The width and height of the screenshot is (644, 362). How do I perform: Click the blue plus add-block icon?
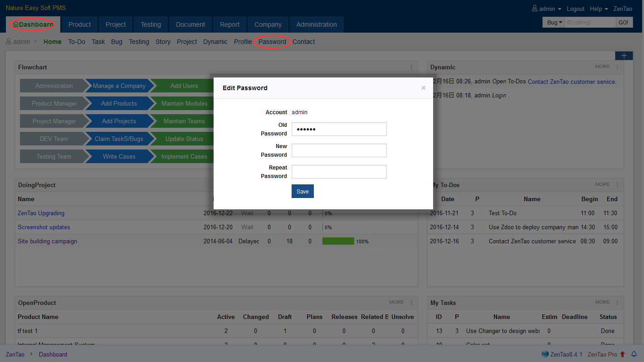click(x=624, y=56)
